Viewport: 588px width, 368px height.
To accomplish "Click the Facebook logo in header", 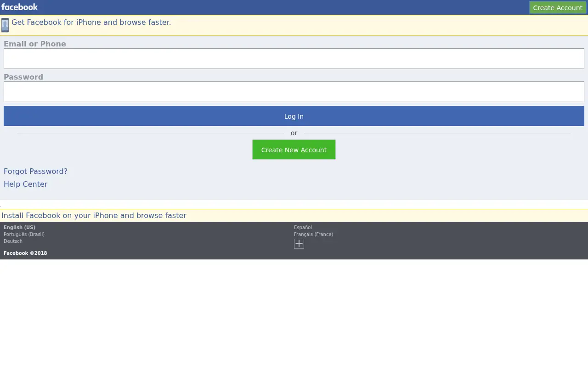I will 19,7.
